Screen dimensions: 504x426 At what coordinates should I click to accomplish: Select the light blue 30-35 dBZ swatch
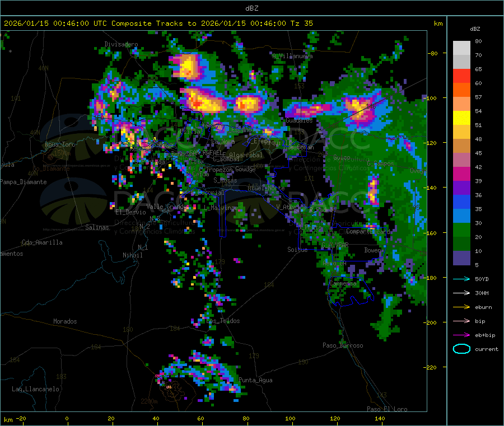[x=461, y=216]
